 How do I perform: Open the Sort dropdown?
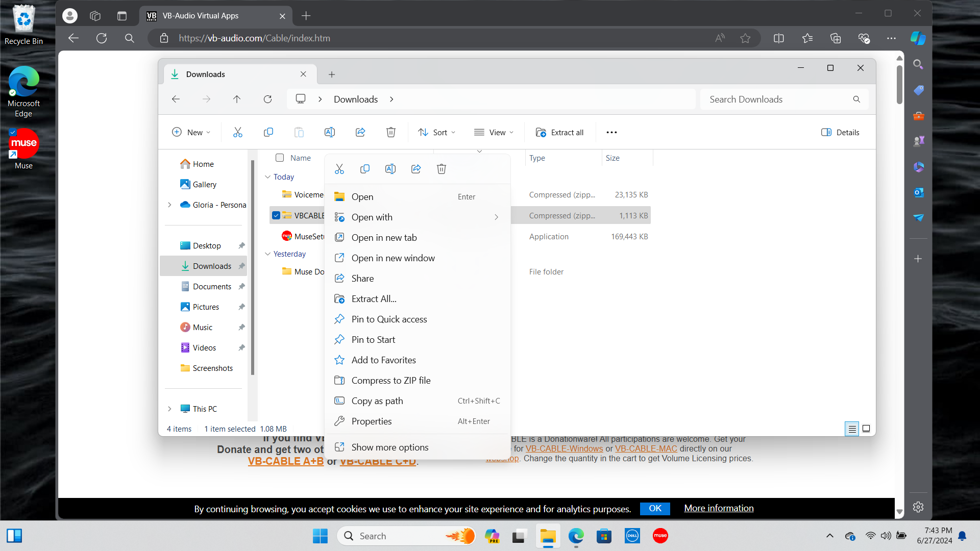pos(436,132)
